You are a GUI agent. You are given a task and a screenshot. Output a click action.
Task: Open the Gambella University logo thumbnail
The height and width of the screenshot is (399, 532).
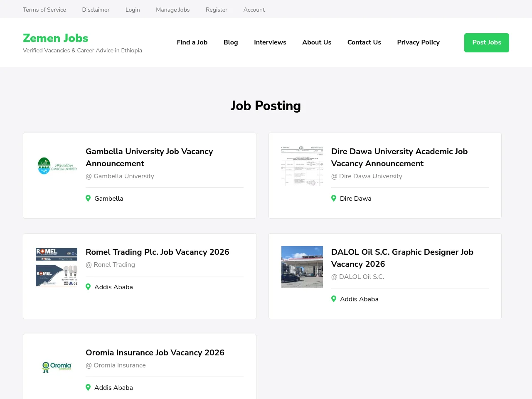pyautogui.click(x=57, y=166)
